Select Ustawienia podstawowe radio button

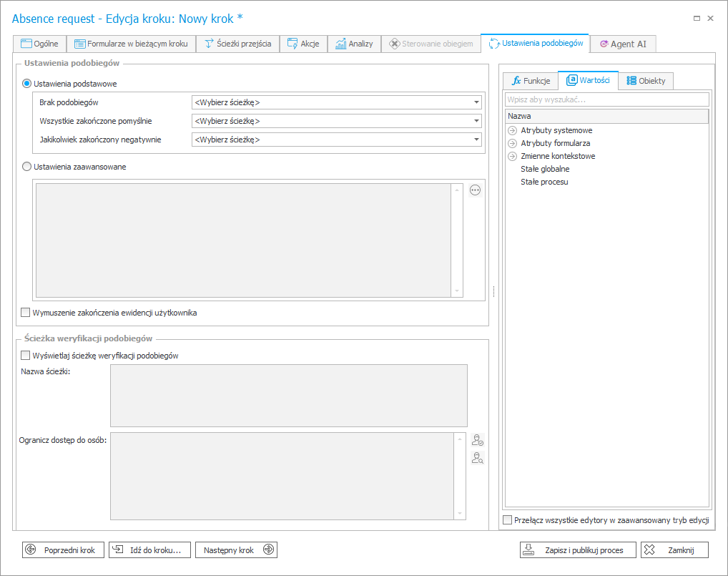[x=27, y=84]
